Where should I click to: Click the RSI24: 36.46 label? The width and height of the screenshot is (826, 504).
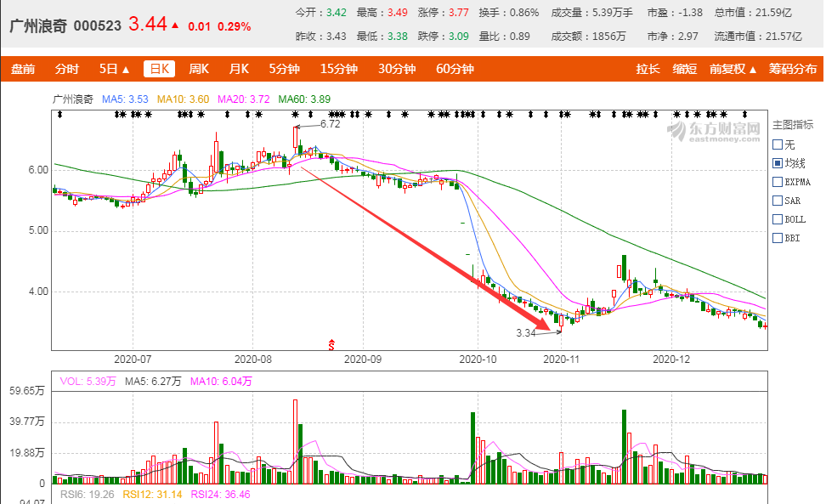(220, 495)
